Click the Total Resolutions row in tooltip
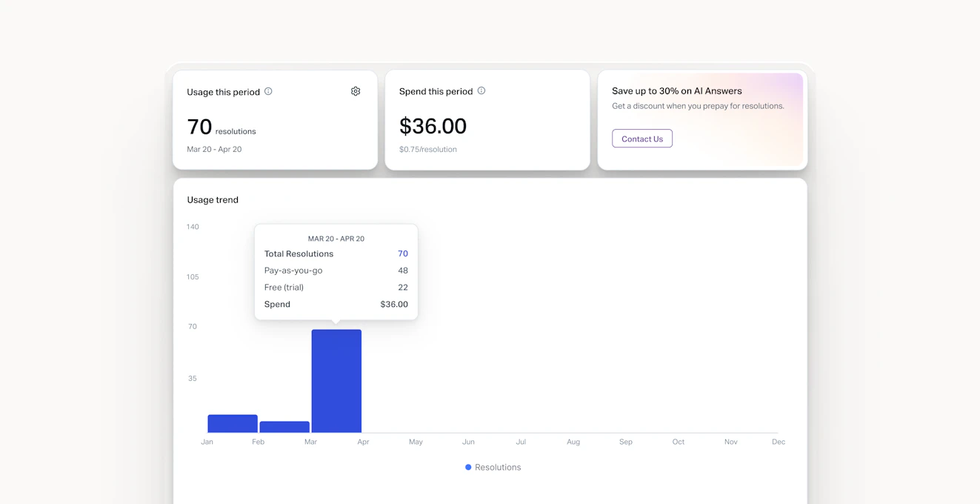 pyautogui.click(x=336, y=253)
